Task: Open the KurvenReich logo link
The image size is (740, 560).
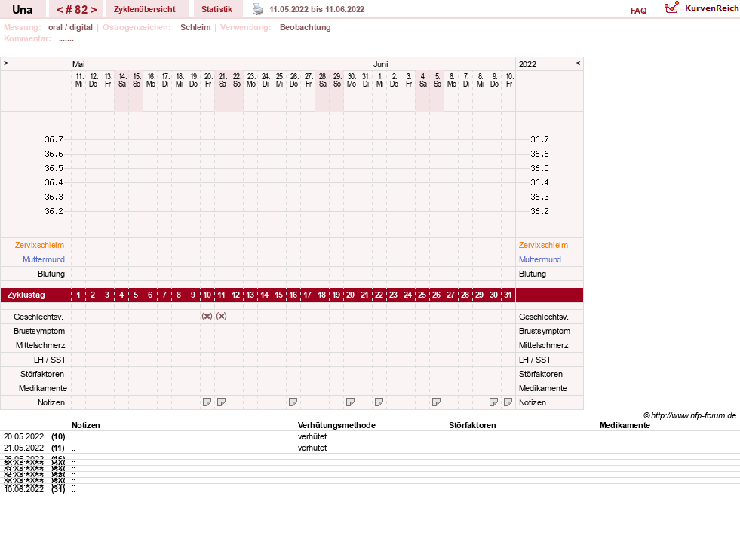Action: point(702,8)
